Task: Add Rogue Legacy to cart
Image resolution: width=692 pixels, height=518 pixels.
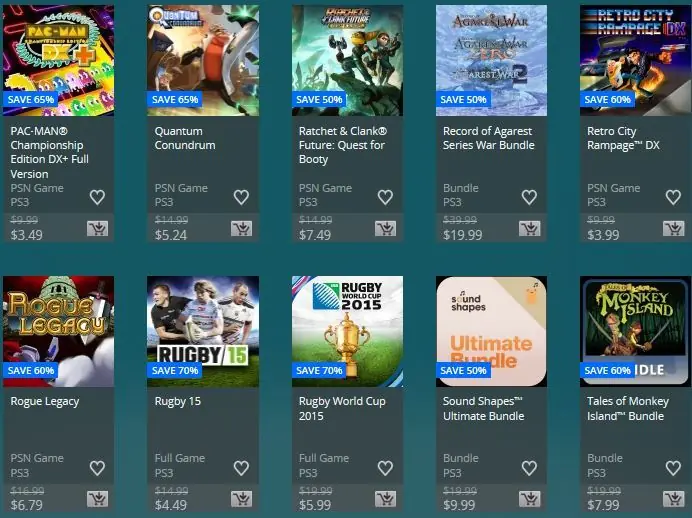Action: [x=98, y=499]
